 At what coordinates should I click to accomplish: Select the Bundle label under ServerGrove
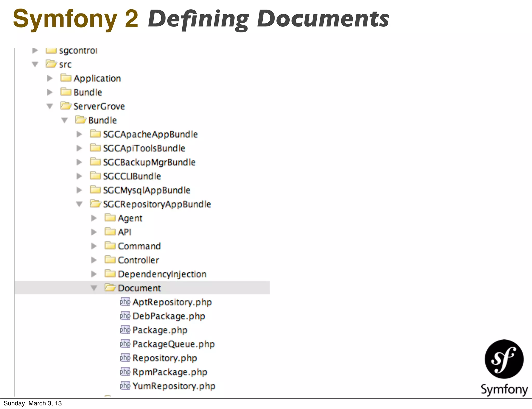[x=103, y=120]
